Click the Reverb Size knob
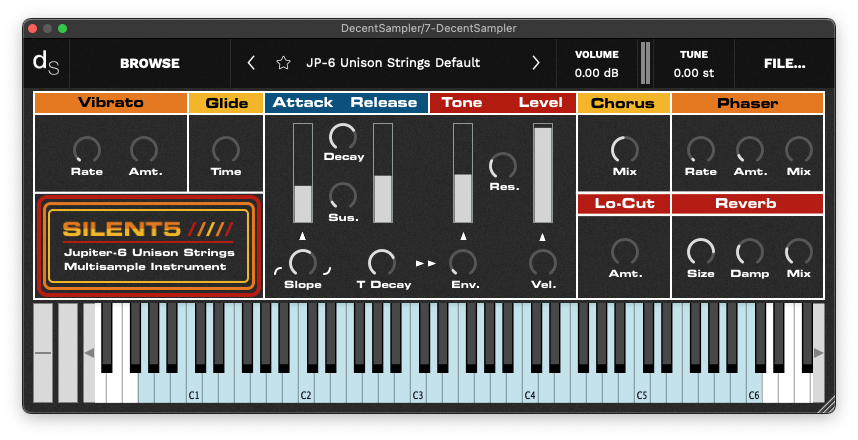 [x=701, y=252]
